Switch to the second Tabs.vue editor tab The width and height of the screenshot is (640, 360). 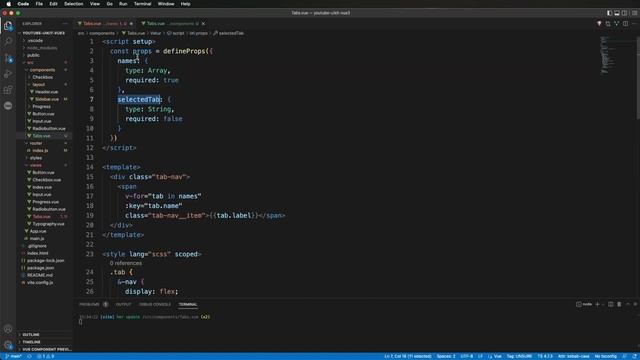tap(170, 24)
